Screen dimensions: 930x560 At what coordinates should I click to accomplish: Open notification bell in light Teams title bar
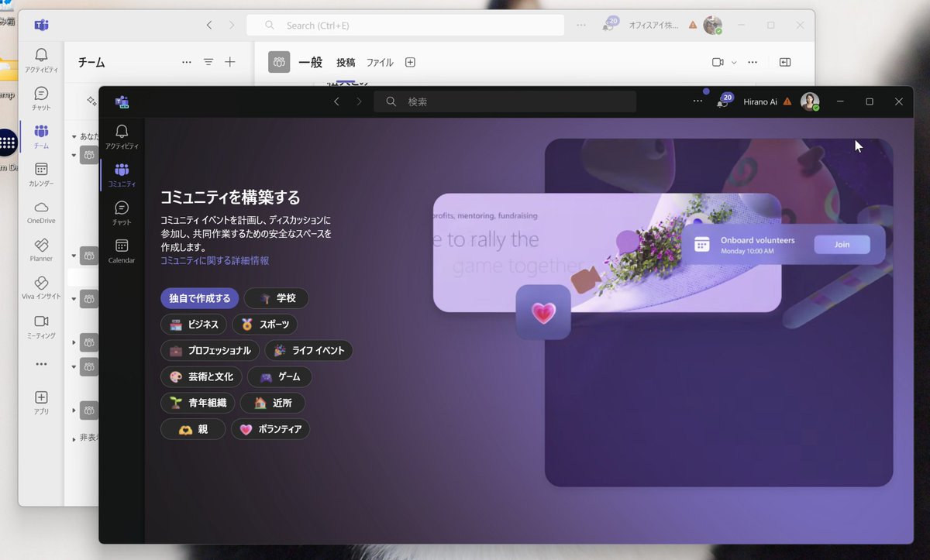click(609, 25)
